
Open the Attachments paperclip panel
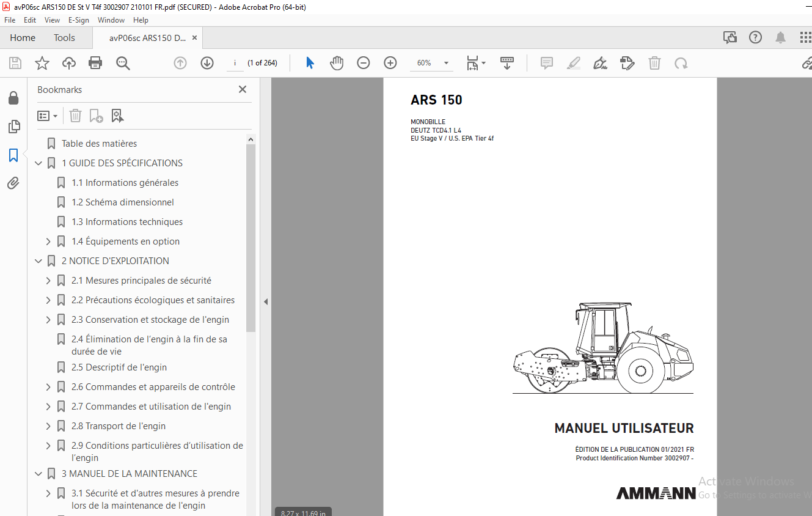coord(13,183)
